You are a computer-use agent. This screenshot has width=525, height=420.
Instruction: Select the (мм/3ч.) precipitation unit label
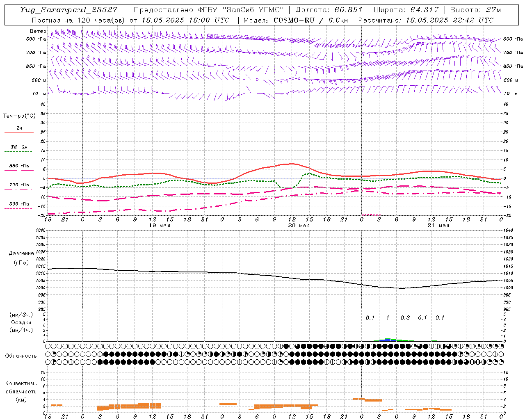[x=21, y=315]
